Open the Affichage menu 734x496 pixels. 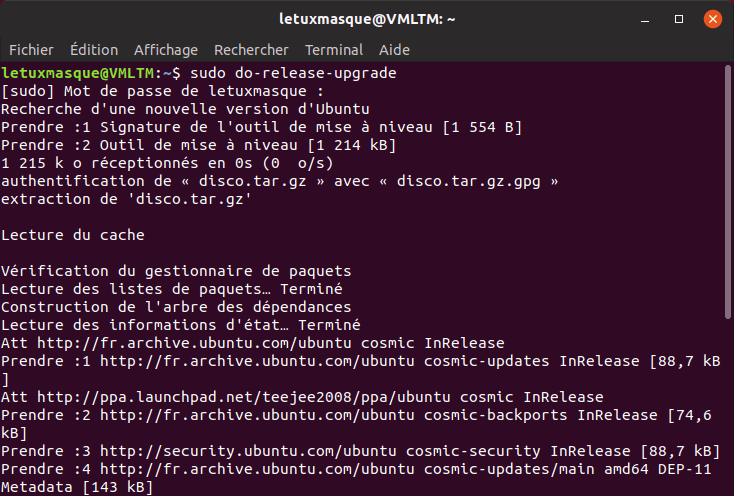[x=166, y=50]
